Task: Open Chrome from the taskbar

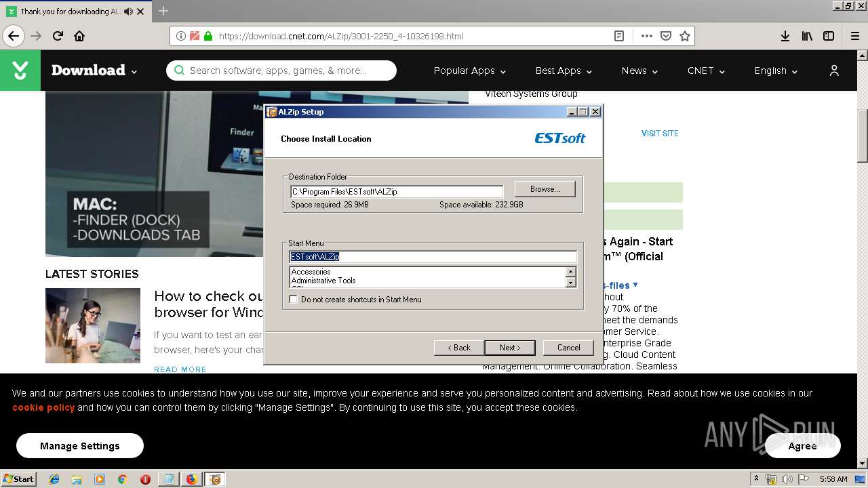Action: (122, 479)
